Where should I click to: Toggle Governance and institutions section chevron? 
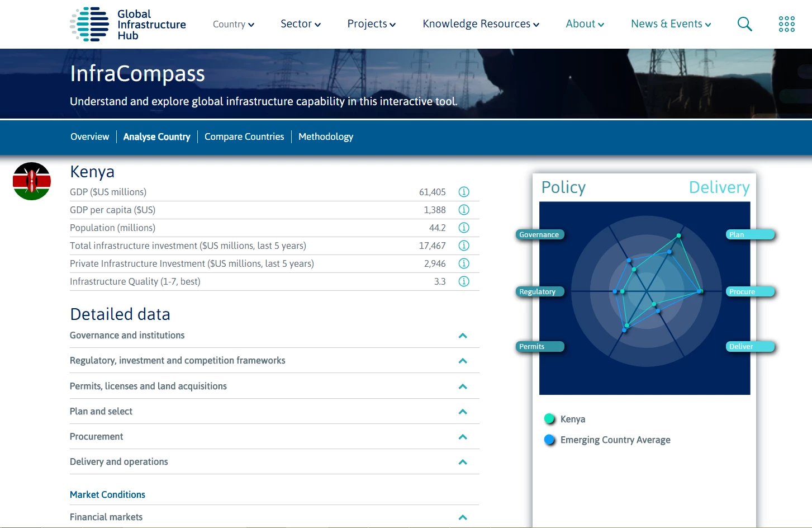[x=463, y=336]
